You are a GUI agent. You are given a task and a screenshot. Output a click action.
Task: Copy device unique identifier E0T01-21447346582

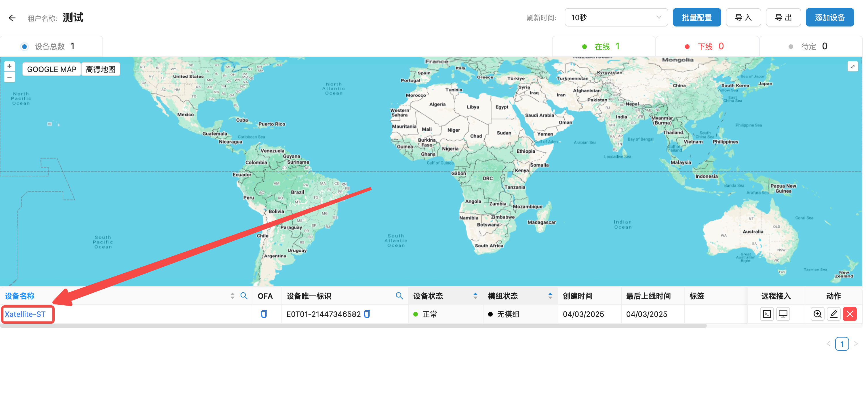[367, 314]
